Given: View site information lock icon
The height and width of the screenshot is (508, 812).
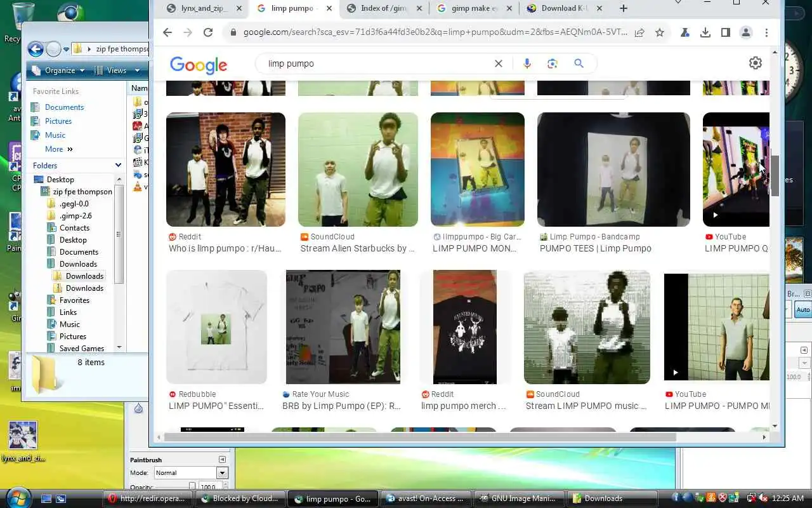Looking at the screenshot, I should tap(233, 32).
